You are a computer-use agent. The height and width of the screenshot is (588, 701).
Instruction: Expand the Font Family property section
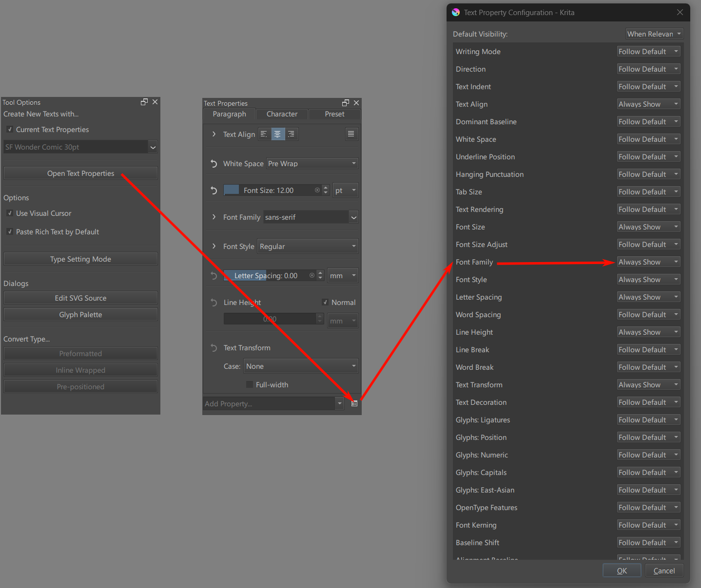point(214,217)
